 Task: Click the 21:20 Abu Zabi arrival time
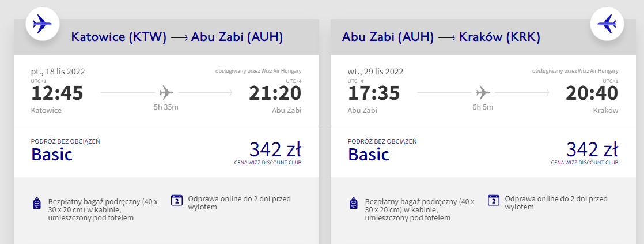pos(275,93)
